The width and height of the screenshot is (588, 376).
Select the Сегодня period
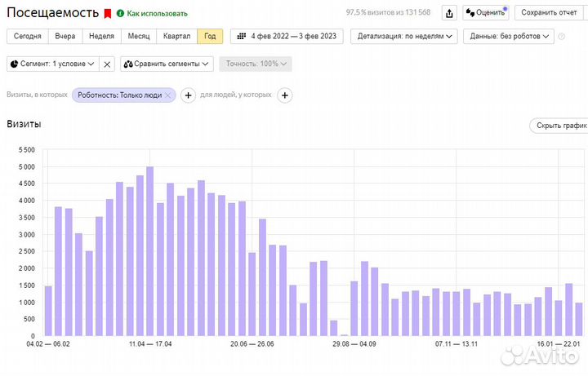click(x=28, y=37)
